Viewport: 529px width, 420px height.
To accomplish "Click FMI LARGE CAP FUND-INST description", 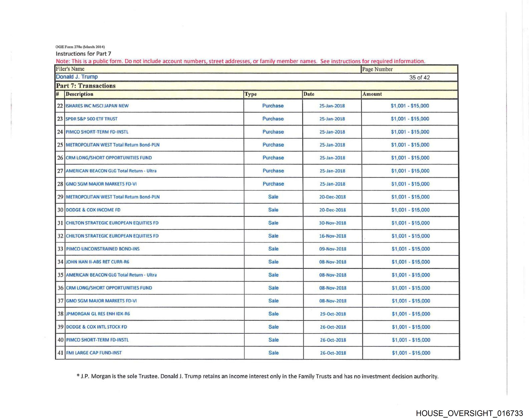I will 94,353.
